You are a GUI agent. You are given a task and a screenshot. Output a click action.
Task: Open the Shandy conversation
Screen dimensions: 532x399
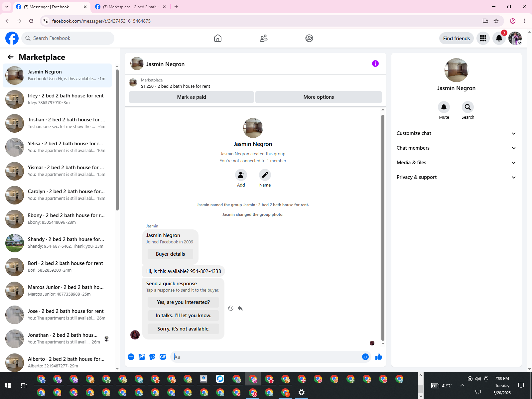click(x=57, y=243)
